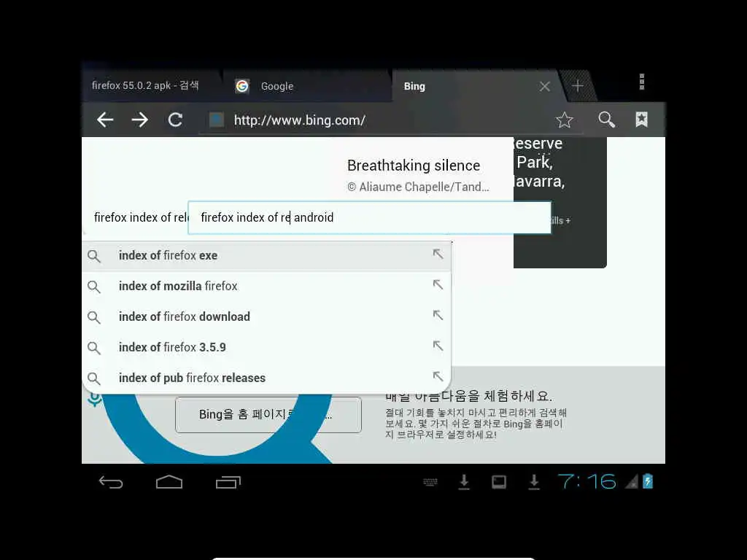
Task: Open a new tab with the plus button
Action: click(578, 86)
